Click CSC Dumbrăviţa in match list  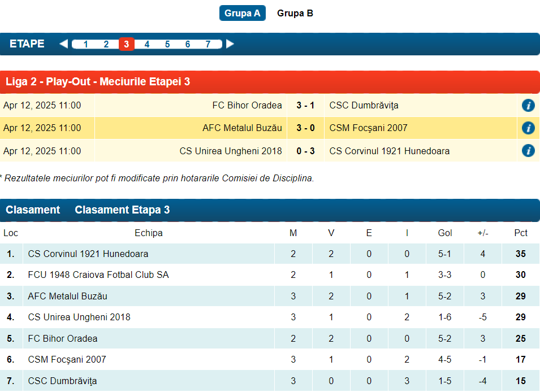point(364,106)
